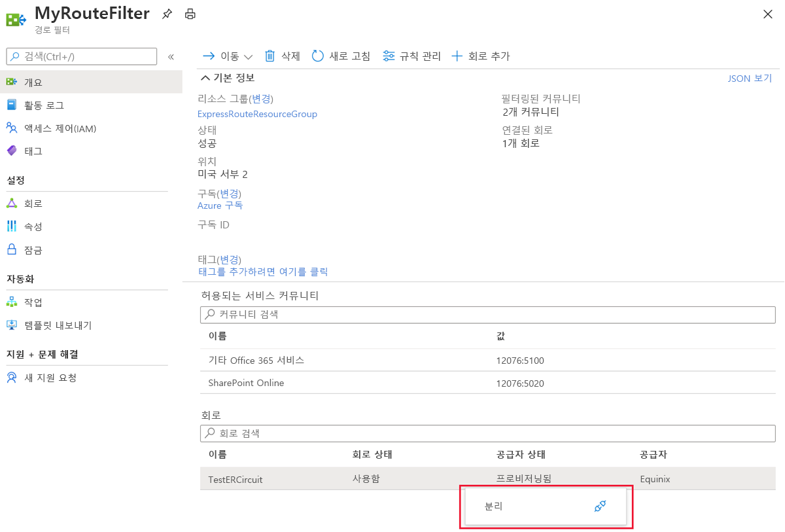Click the 잠금 padlock icon

click(x=12, y=249)
